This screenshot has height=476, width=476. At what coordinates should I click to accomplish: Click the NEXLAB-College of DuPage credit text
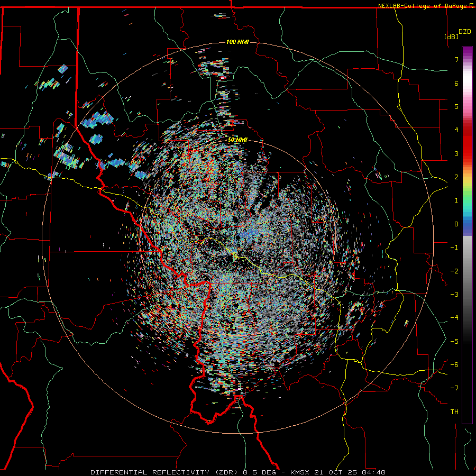pyautogui.click(x=423, y=6)
